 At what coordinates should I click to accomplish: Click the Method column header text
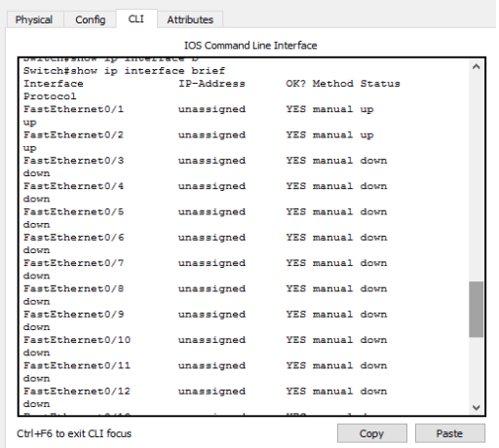click(333, 84)
